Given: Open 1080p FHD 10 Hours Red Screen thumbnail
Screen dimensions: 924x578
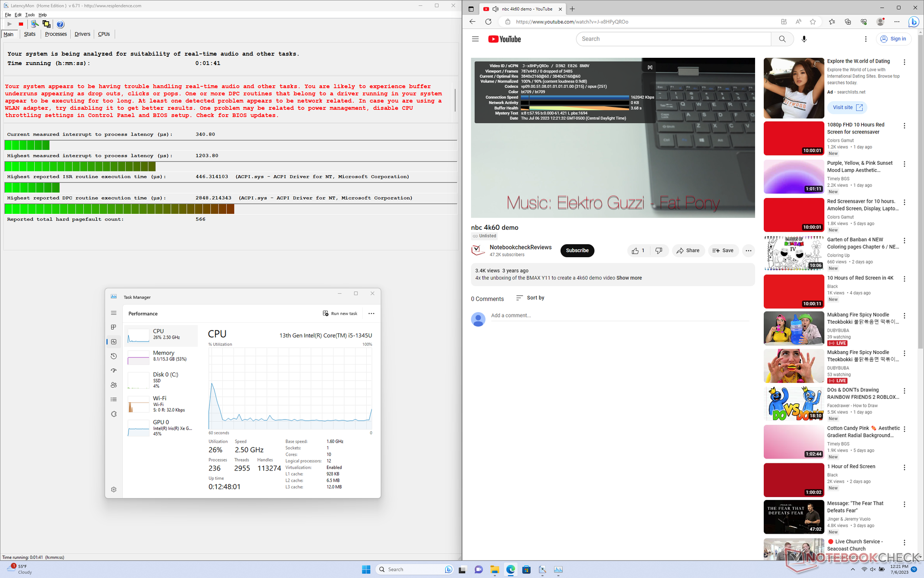Looking at the screenshot, I should tap(794, 138).
